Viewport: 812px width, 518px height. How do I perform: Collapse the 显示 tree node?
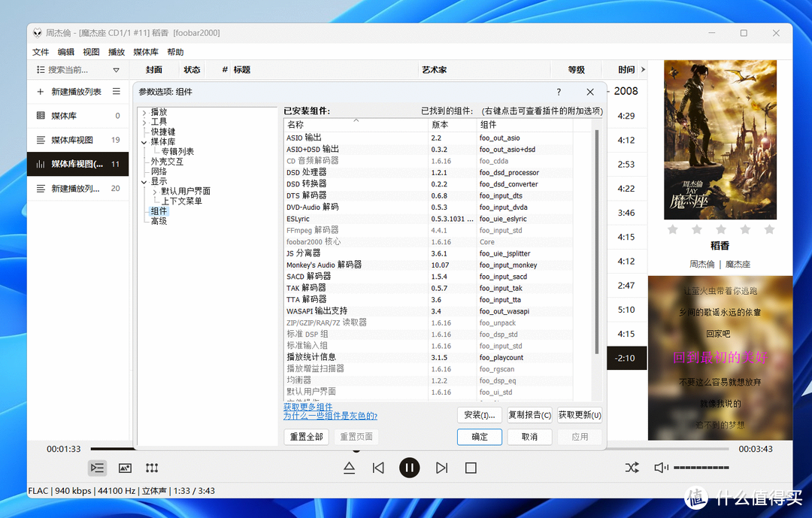click(x=144, y=182)
